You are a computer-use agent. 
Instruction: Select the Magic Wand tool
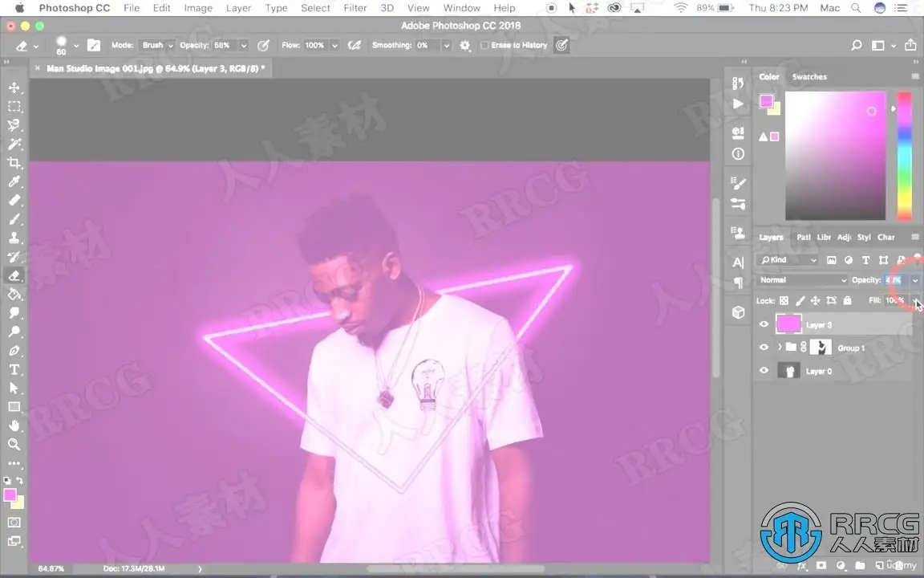tap(14, 144)
